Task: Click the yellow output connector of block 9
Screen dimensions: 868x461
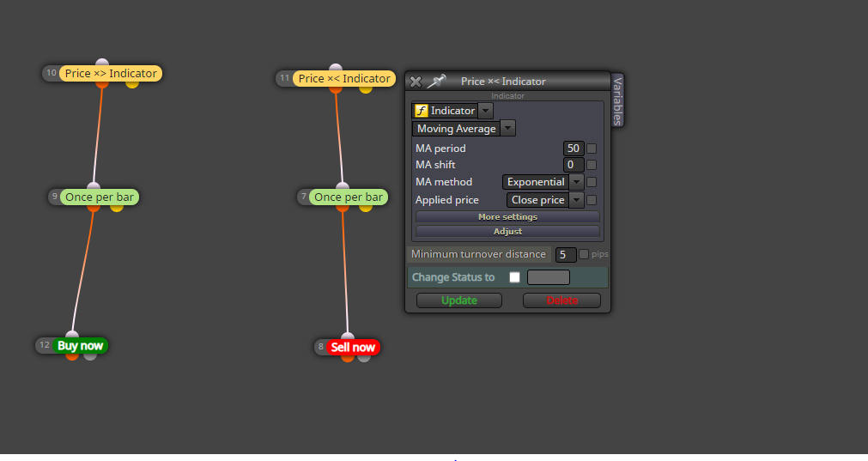Action: (116, 208)
